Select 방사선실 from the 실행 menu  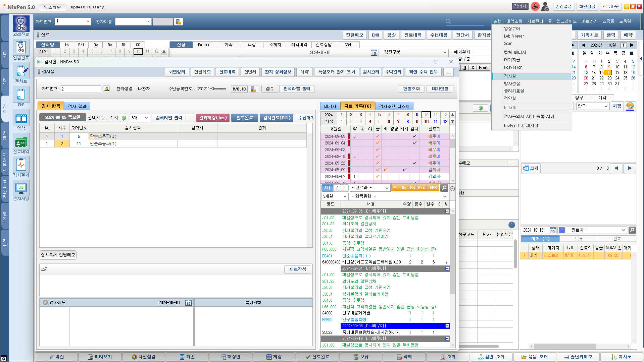click(x=512, y=84)
